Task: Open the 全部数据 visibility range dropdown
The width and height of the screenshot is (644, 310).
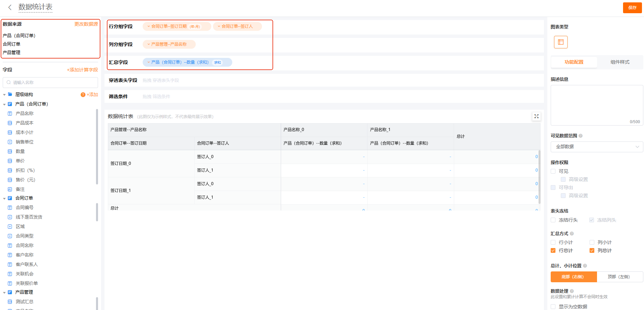Action: click(597, 147)
